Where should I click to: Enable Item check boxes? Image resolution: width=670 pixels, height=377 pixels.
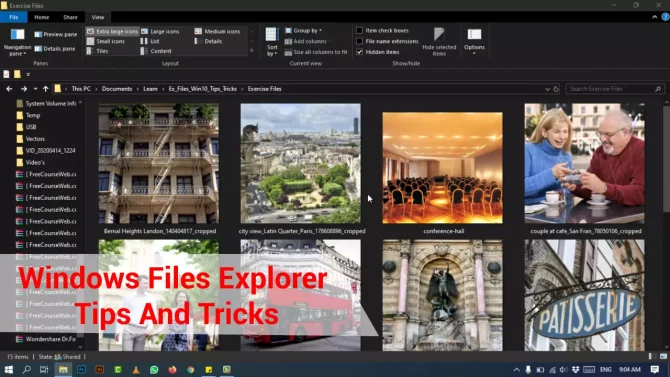click(x=359, y=30)
